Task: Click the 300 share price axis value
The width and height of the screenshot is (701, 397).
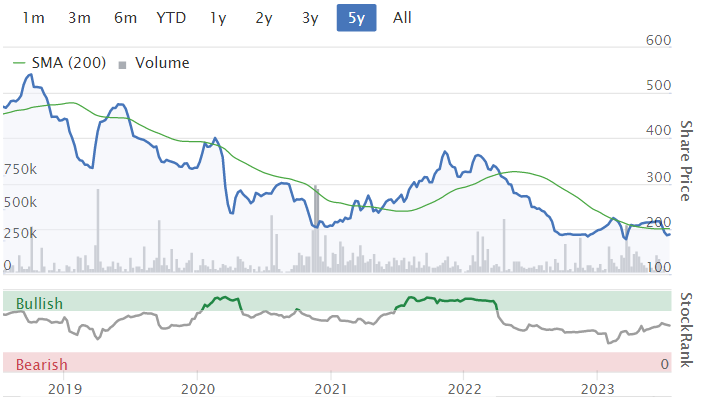Action: click(659, 177)
